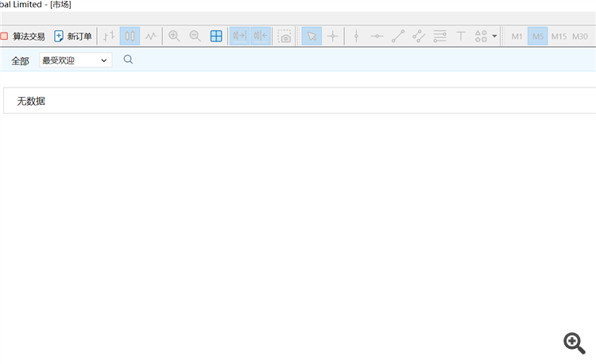The height and width of the screenshot is (364, 596).
Task: Zoom out of the chart
Action: pos(195,37)
